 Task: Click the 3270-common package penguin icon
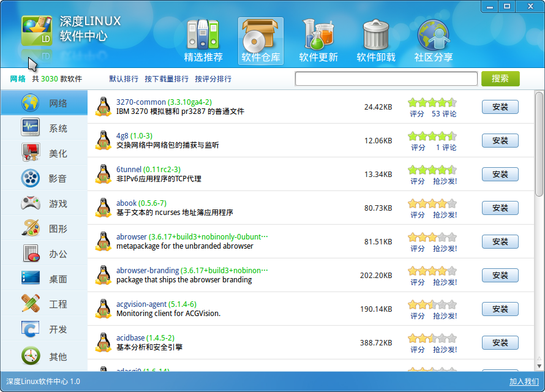[x=103, y=107]
